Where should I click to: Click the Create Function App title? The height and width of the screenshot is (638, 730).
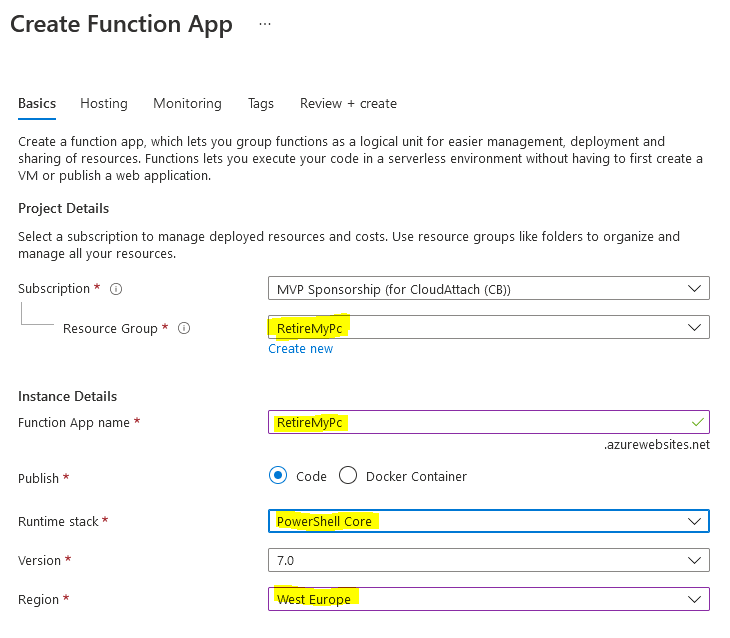(x=121, y=24)
